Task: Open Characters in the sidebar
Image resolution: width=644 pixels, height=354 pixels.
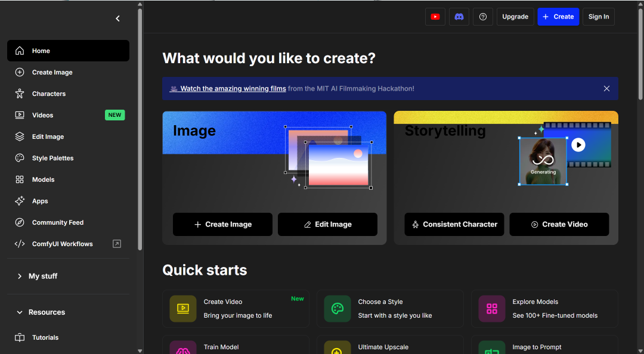Action: [68, 94]
